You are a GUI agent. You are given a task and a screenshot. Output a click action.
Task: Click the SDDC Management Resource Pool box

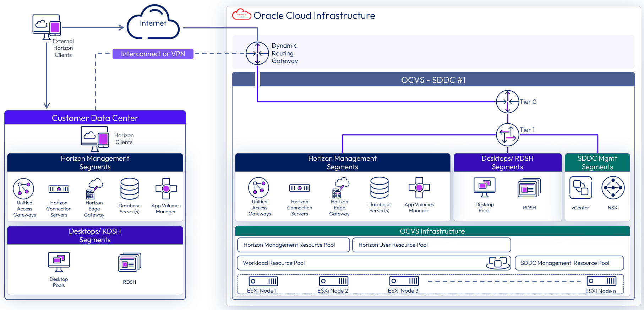[x=569, y=263]
